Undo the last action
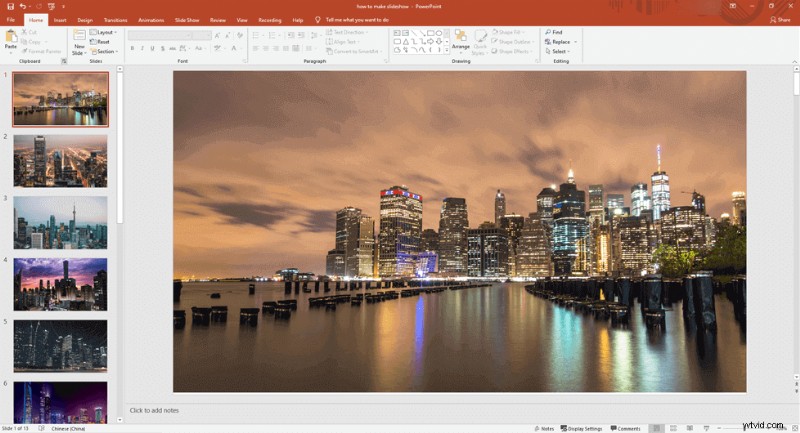The image size is (800, 433). 22,7
